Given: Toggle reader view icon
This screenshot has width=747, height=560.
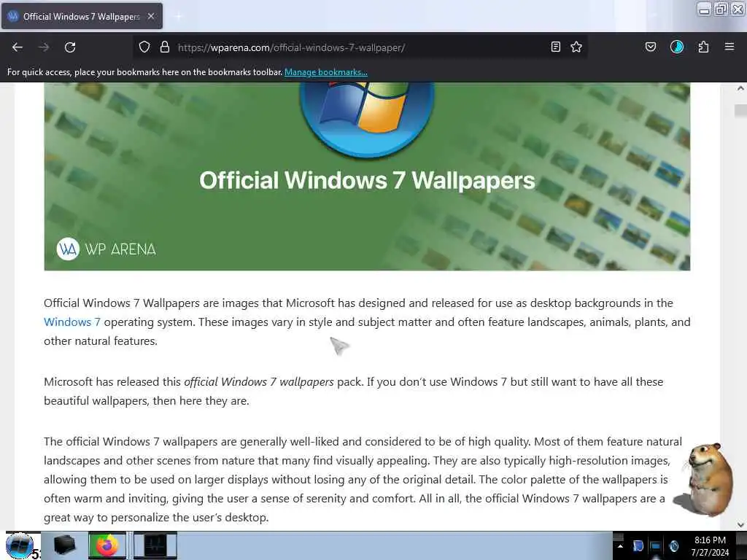Looking at the screenshot, I should coord(555,47).
